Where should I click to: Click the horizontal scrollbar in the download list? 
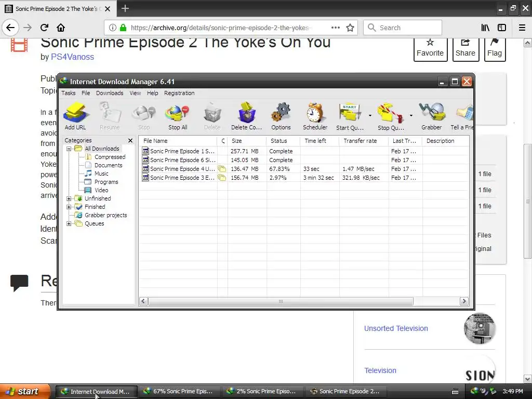pos(281,301)
